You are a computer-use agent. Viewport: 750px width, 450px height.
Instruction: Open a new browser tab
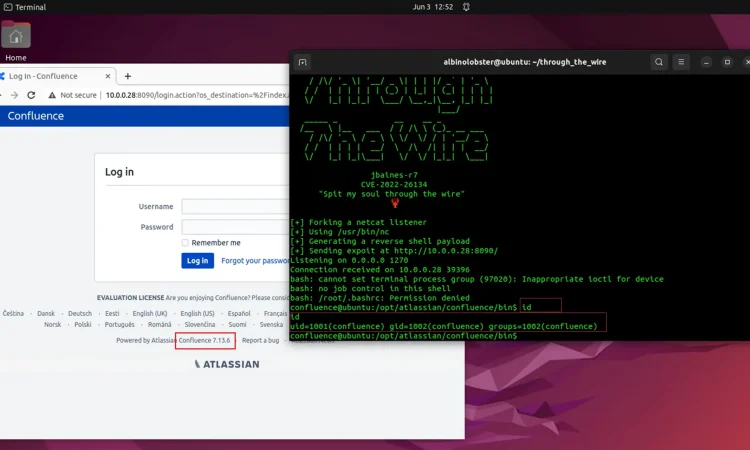127,76
